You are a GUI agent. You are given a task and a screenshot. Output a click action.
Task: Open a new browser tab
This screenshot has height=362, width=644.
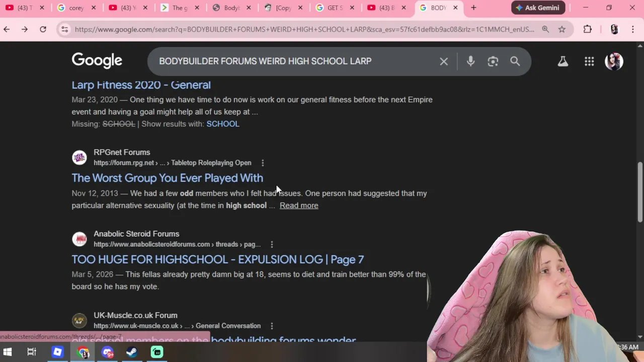click(473, 8)
